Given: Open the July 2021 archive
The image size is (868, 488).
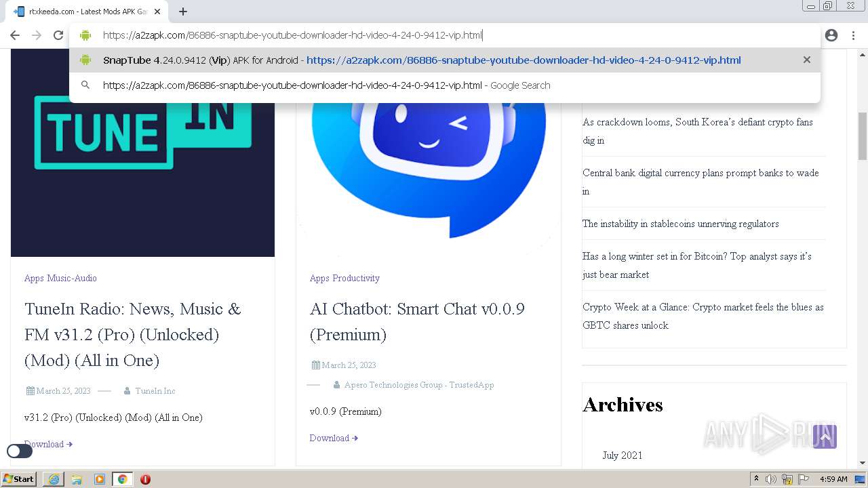Looking at the screenshot, I should (x=623, y=455).
